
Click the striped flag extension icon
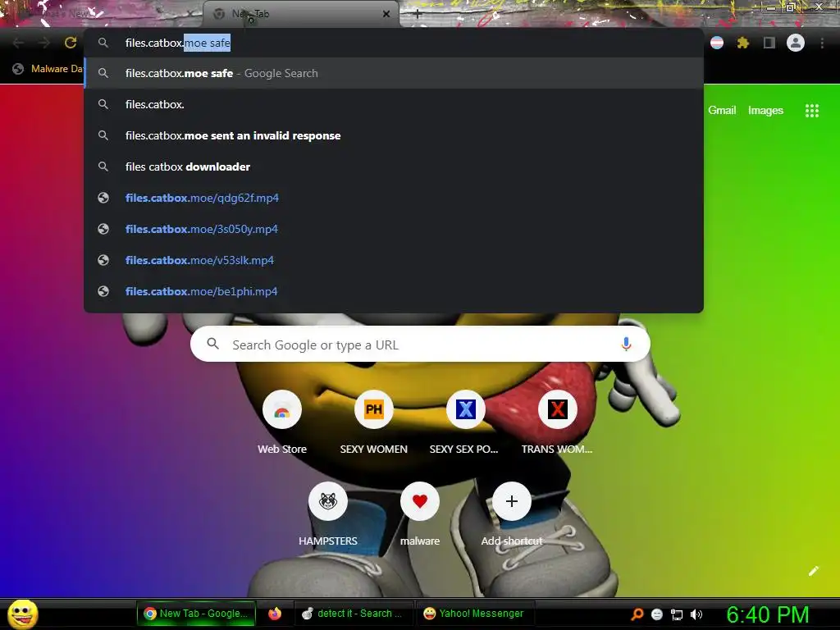click(717, 43)
